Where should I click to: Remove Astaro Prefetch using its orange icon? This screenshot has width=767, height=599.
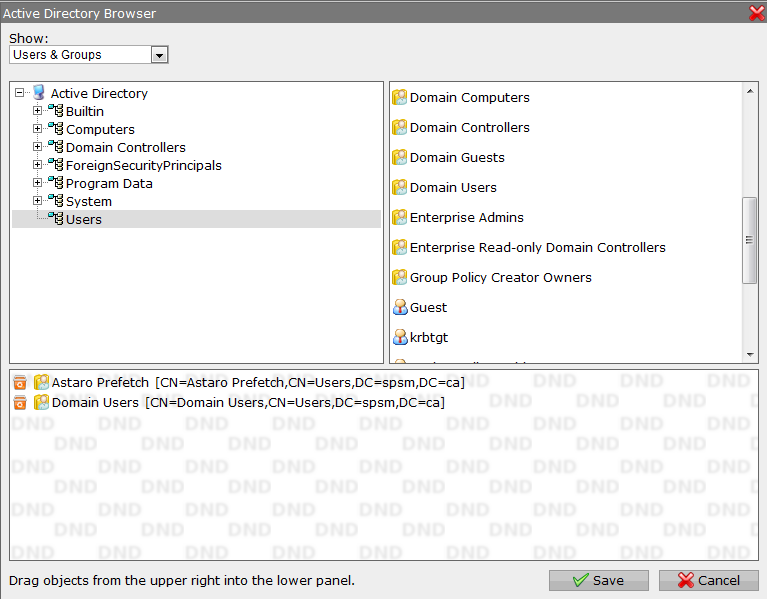point(20,383)
